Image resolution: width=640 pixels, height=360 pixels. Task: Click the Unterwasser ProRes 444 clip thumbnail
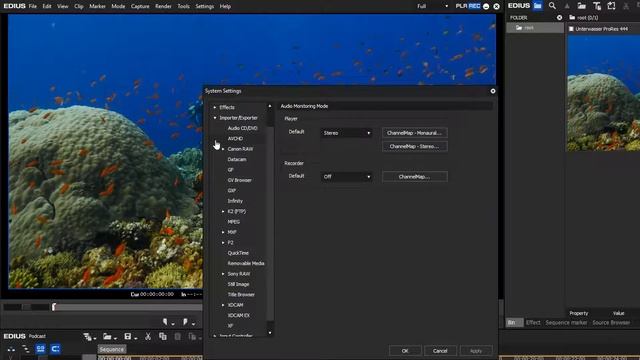603,93
